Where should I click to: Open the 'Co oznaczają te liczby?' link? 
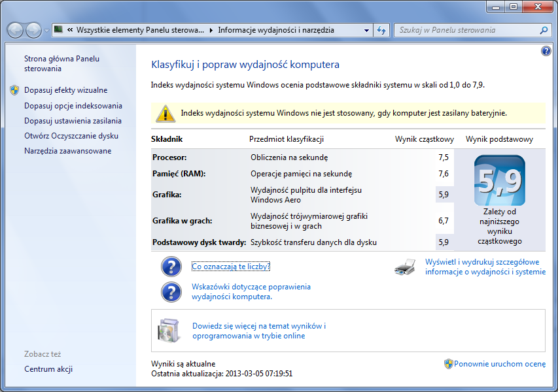click(231, 266)
